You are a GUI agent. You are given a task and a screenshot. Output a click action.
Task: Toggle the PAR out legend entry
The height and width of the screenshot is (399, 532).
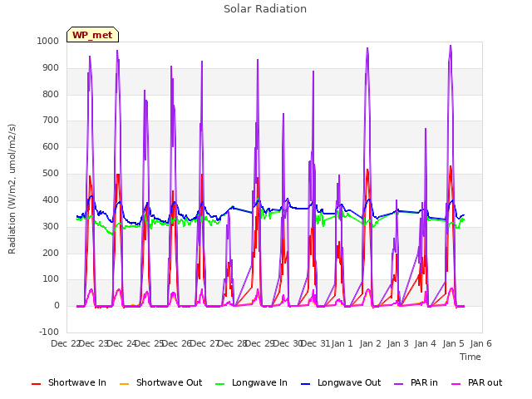(476, 382)
